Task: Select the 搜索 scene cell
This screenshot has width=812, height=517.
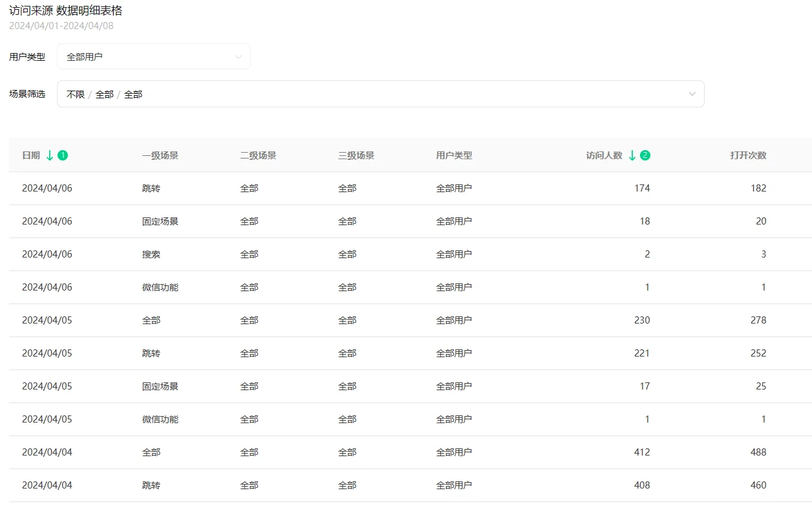Action: coord(151,254)
